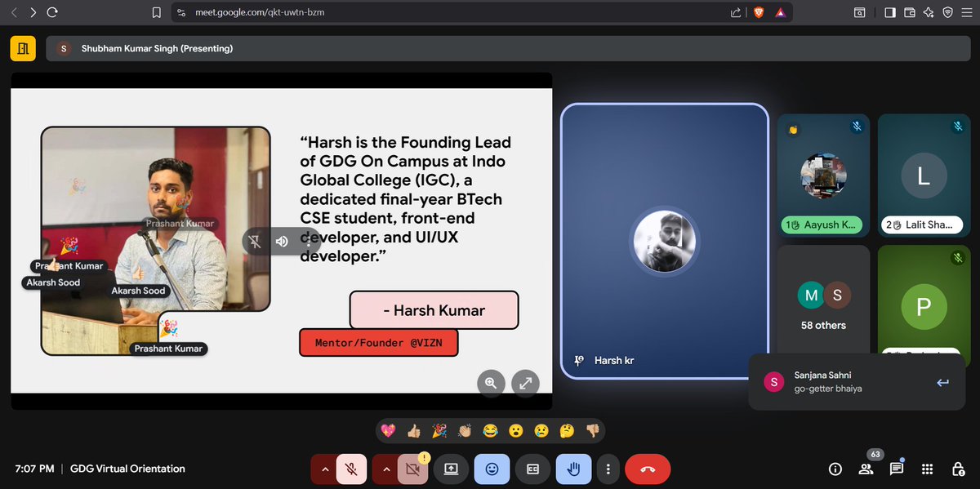Open the in-call chat messages panel
Screen dimensions: 980x489
(896, 469)
